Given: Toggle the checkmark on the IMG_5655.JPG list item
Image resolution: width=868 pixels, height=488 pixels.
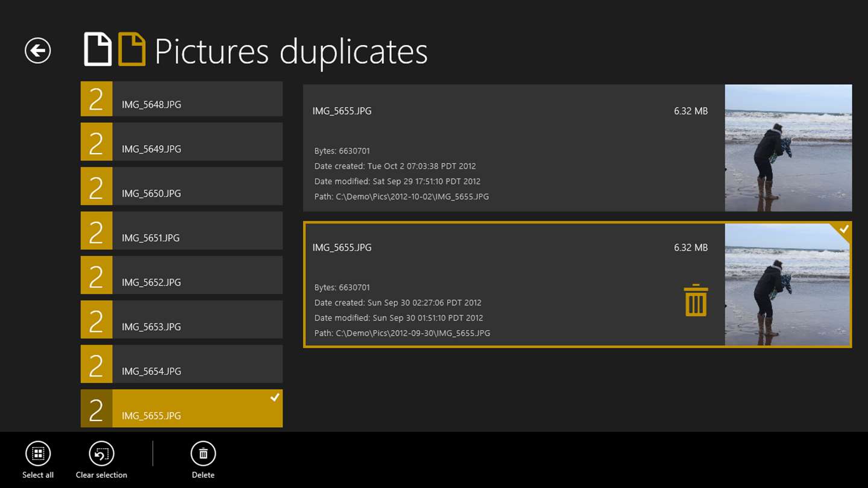Looking at the screenshot, I should click(x=274, y=398).
